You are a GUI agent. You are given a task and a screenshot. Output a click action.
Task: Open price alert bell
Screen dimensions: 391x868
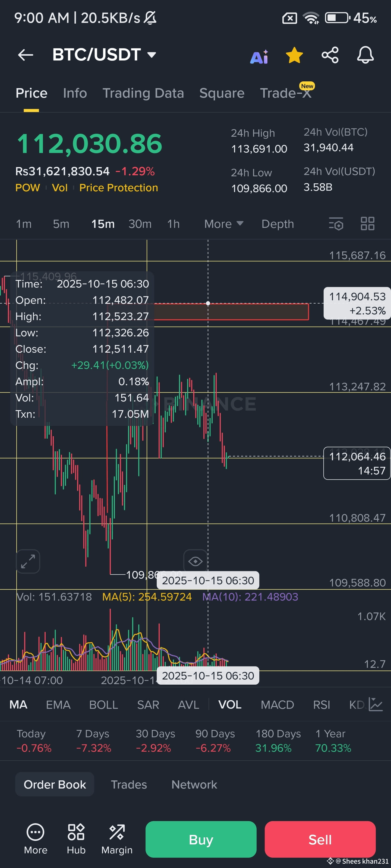coord(365,55)
